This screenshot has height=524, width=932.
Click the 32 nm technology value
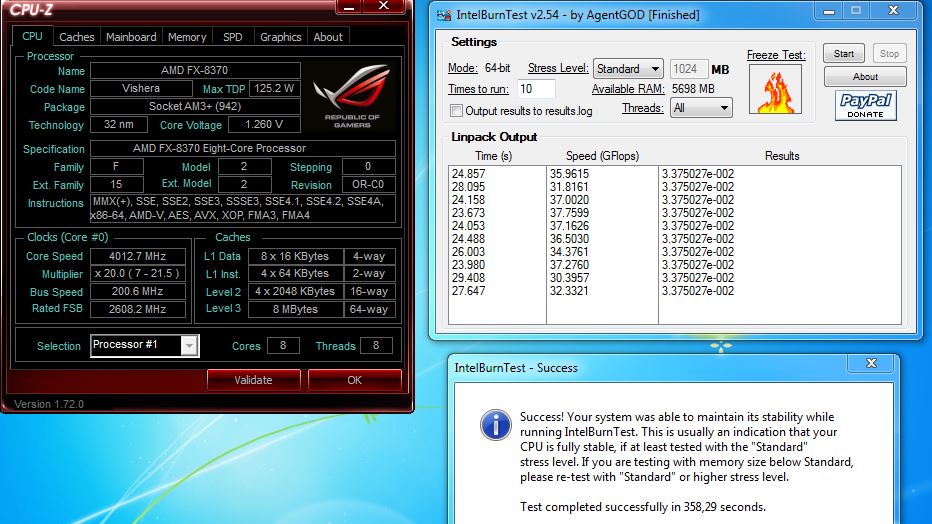[x=119, y=125]
